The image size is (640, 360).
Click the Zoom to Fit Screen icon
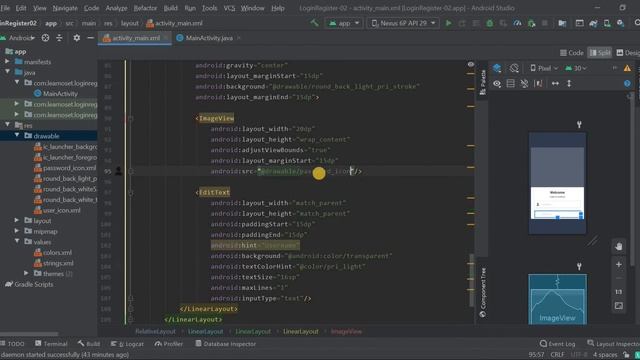(619, 306)
